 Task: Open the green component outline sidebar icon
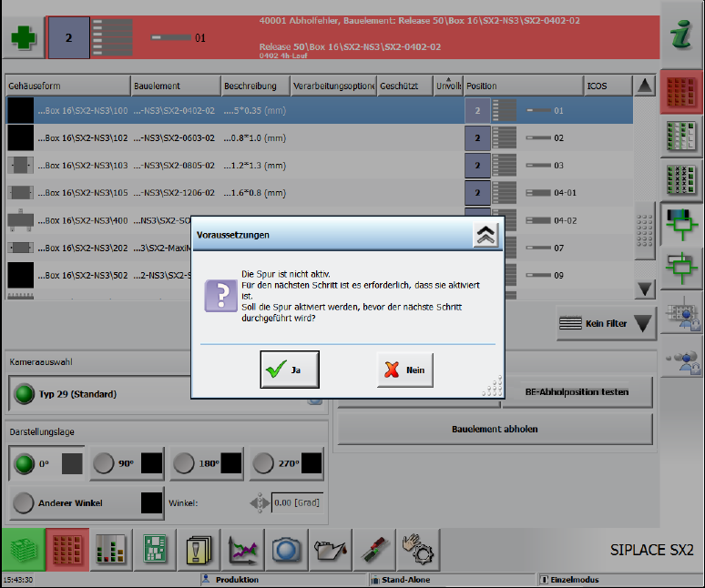pos(681,268)
